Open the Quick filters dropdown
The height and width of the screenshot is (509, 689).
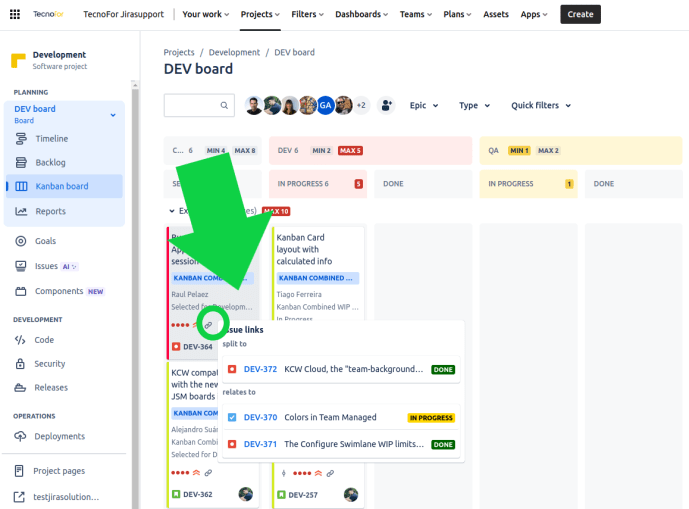540,105
